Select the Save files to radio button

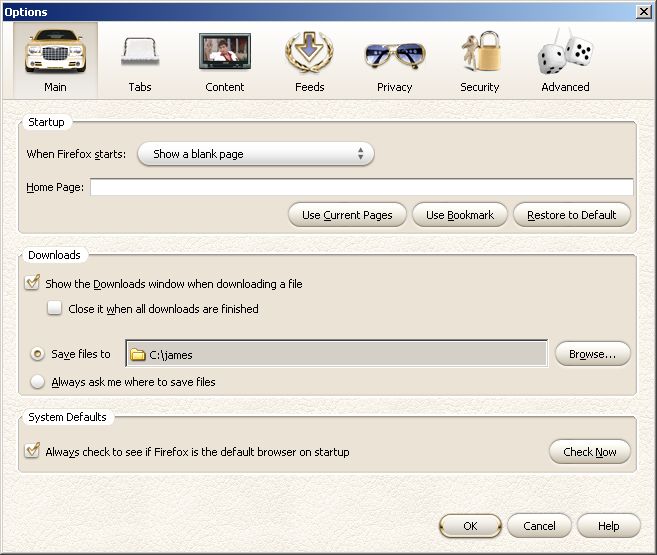tap(38, 354)
